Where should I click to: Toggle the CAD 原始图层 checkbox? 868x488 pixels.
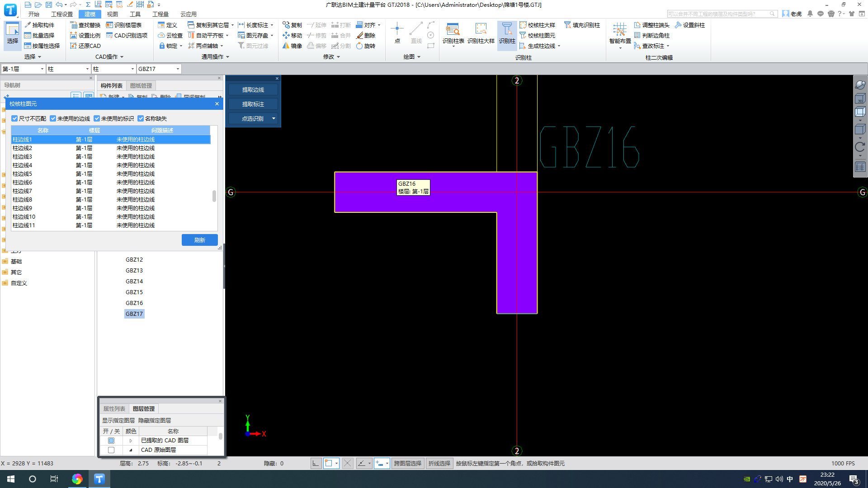point(111,450)
